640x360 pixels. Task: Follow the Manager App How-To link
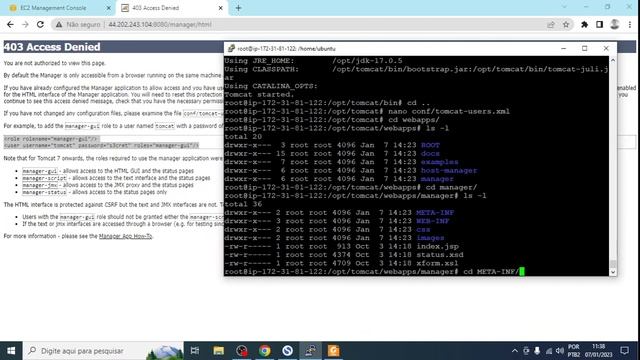pyautogui.click(x=125, y=236)
